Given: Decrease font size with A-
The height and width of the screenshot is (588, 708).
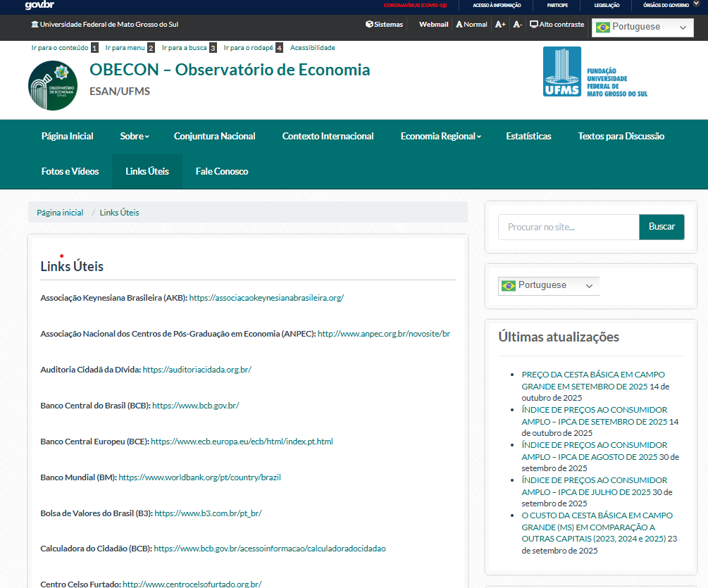Looking at the screenshot, I should (517, 25).
